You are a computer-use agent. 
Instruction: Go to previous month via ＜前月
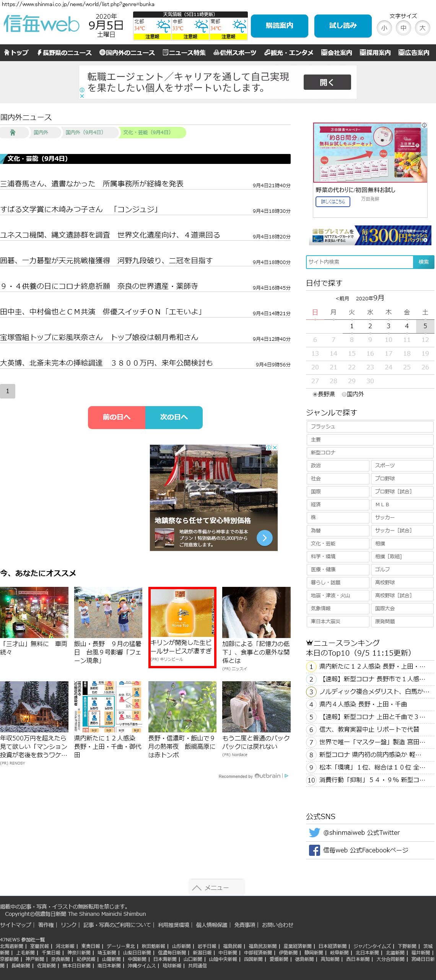click(342, 298)
